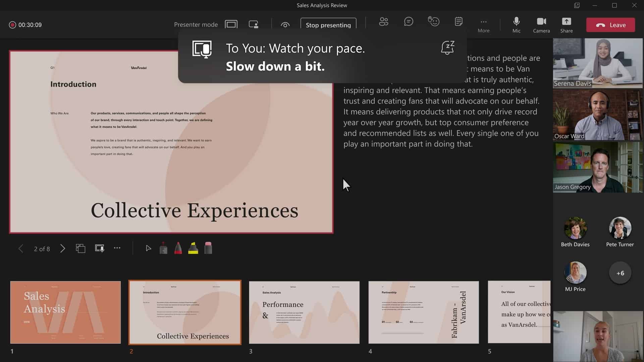The height and width of the screenshot is (362, 644).
Task: Mute the microphone with Mic button
Action: (x=516, y=25)
